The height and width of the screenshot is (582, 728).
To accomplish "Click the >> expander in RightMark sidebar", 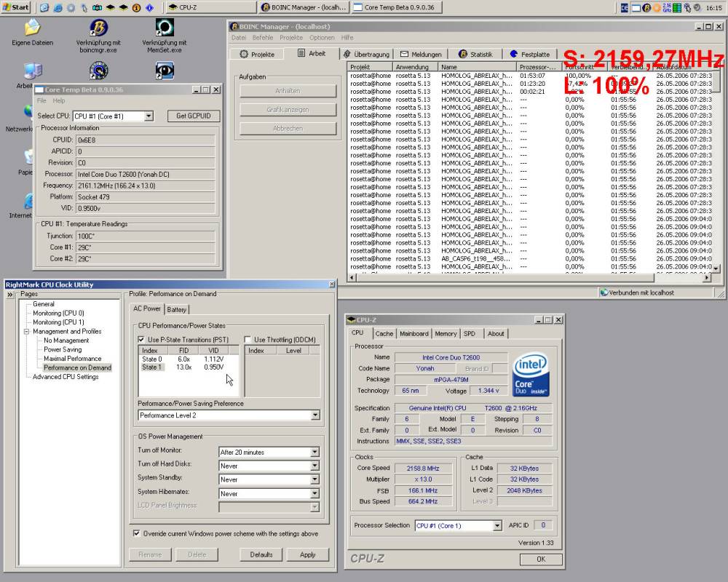I will click(9, 294).
